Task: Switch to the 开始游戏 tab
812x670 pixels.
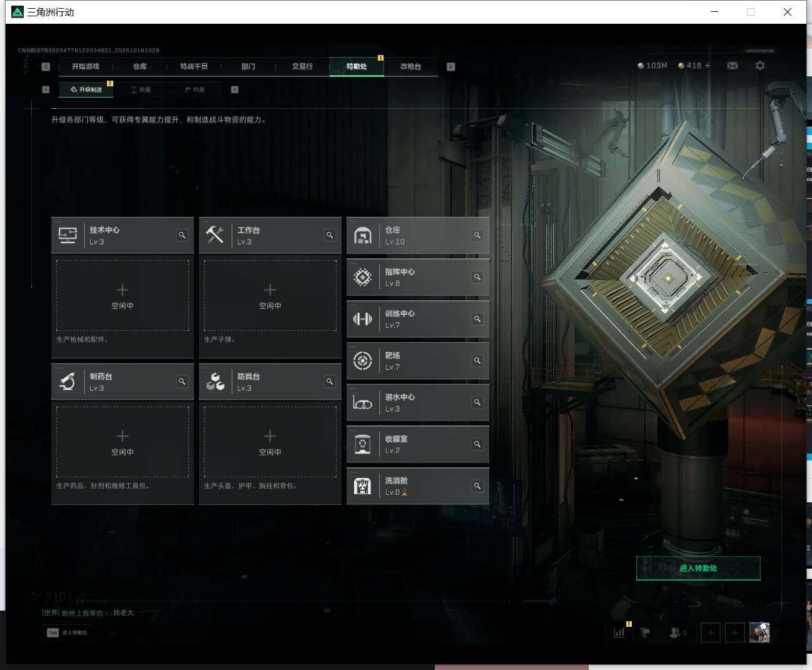Action: 85,66
